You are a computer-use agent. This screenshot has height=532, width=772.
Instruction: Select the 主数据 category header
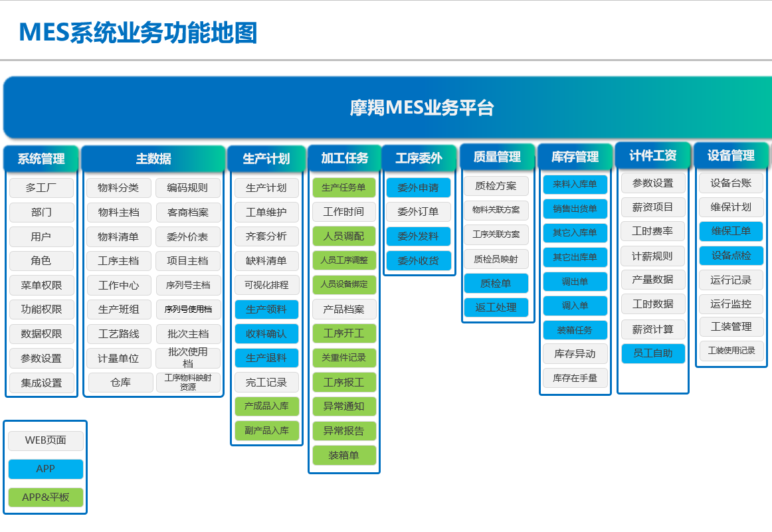coord(153,159)
